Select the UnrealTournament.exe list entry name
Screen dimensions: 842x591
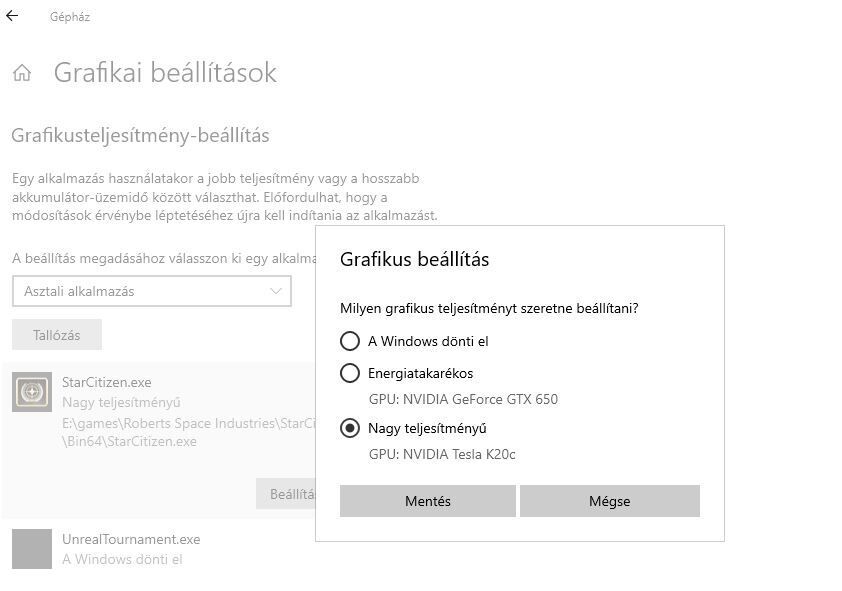131,539
